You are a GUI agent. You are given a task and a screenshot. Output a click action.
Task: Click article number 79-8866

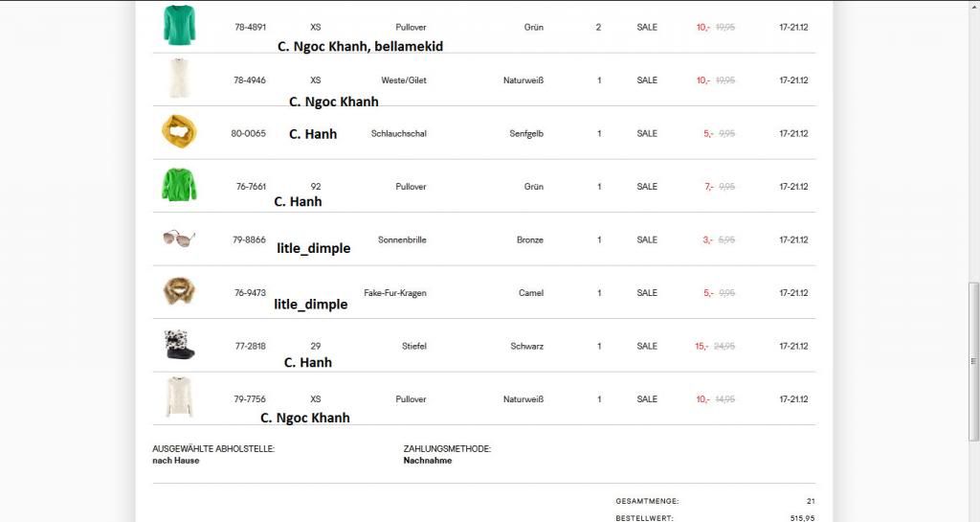tap(249, 239)
